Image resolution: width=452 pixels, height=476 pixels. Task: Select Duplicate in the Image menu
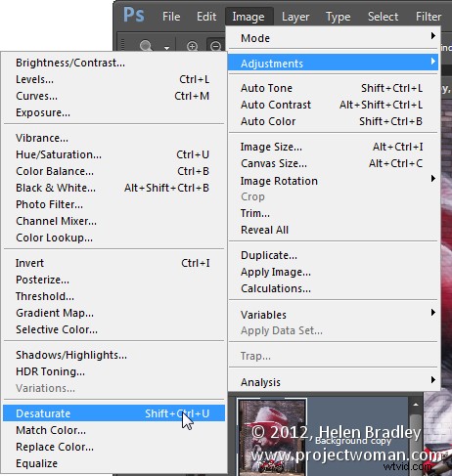tap(333, 255)
